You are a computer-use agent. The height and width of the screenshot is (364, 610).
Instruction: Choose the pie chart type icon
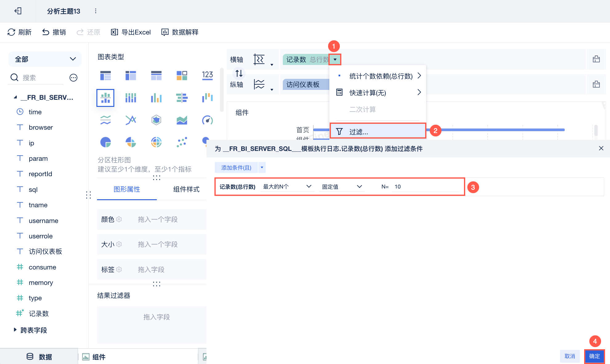[105, 142]
